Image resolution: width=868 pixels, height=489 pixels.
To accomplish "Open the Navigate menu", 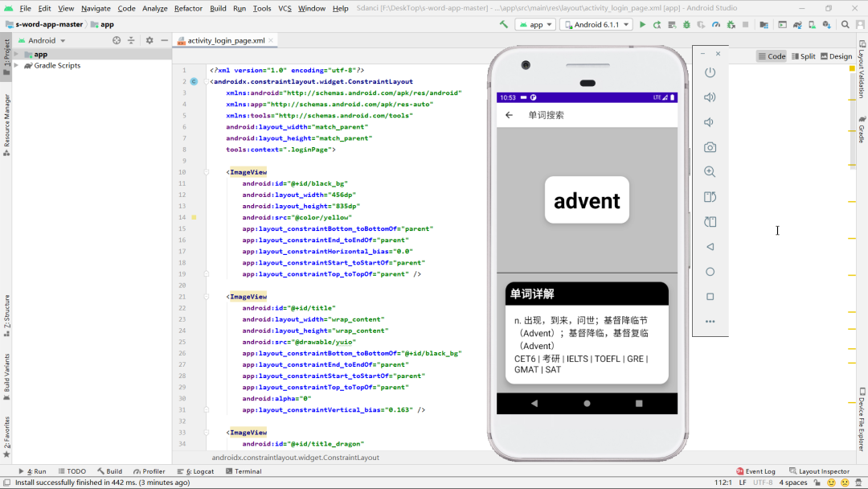I will (x=96, y=8).
